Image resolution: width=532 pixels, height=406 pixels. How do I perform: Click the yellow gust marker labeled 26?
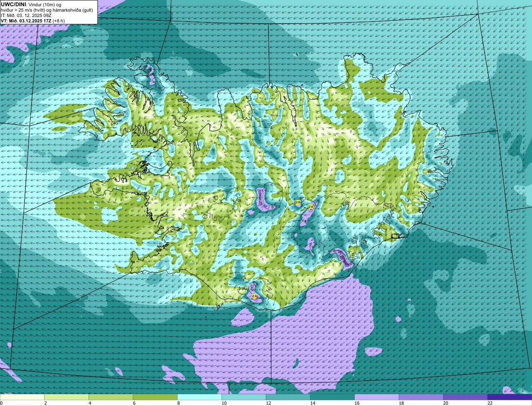point(254,296)
